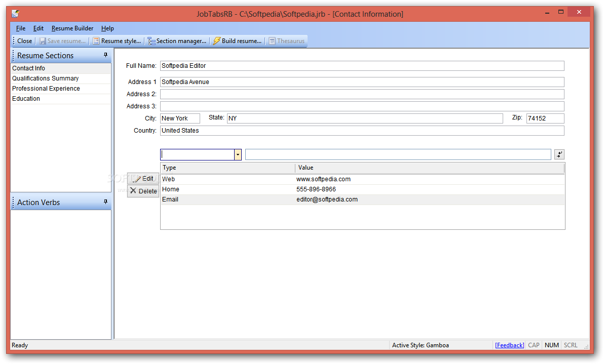The height and width of the screenshot is (364, 604).
Task: Click the empty Address 3 field
Action: point(362,106)
